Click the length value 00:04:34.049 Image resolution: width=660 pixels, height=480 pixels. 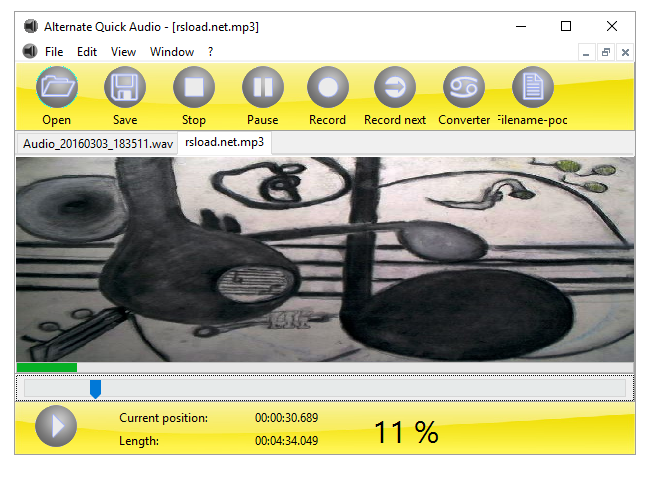pyautogui.click(x=286, y=441)
